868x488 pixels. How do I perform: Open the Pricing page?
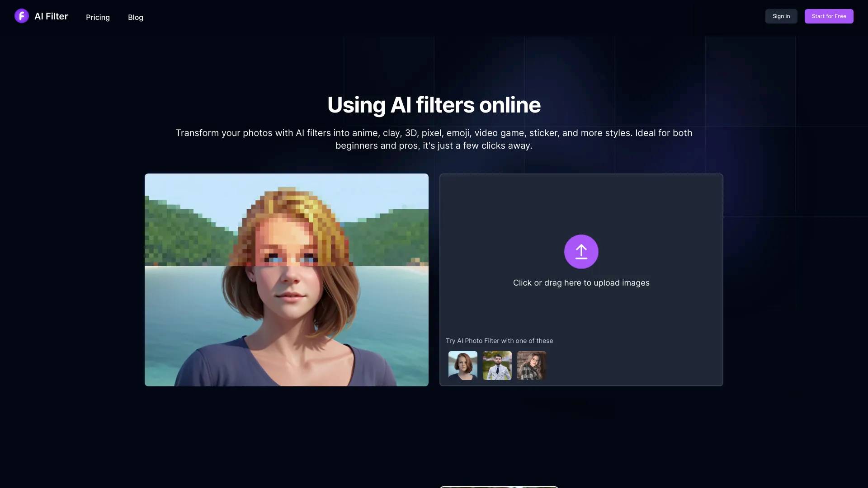click(x=98, y=17)
